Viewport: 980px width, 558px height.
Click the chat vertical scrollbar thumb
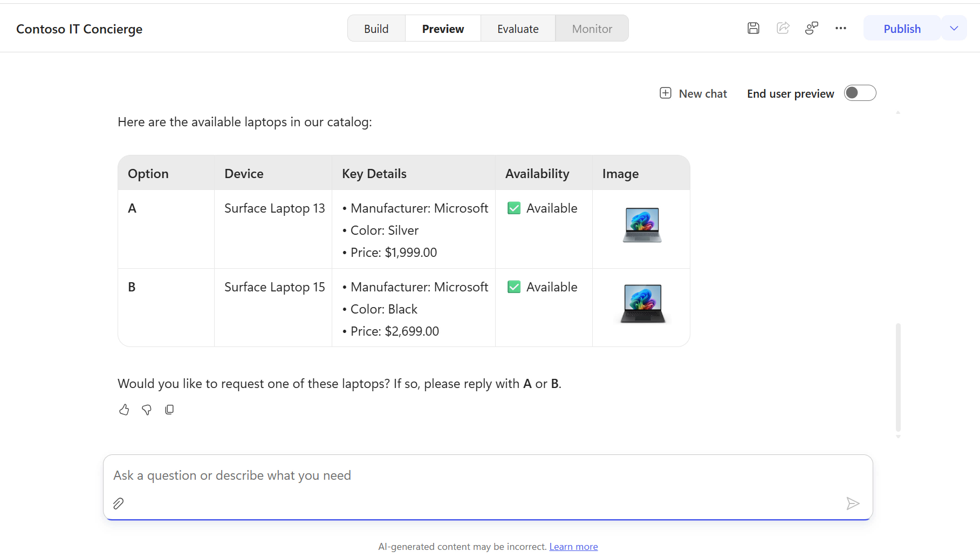(x=898, y=377)
